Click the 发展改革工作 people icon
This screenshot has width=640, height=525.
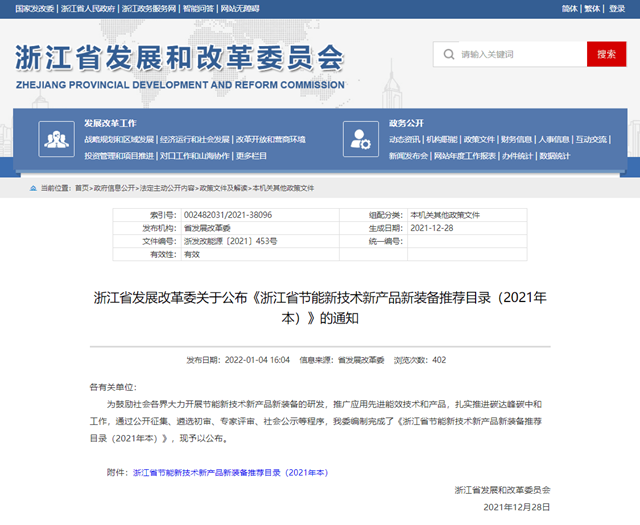tap(55, 138)
